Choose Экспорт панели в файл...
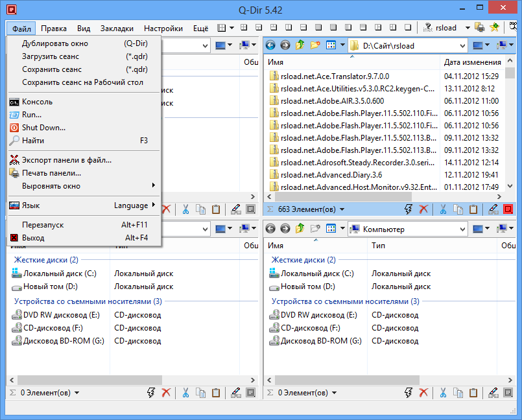Viewport: 522px width, 420px height. (84, 160)
